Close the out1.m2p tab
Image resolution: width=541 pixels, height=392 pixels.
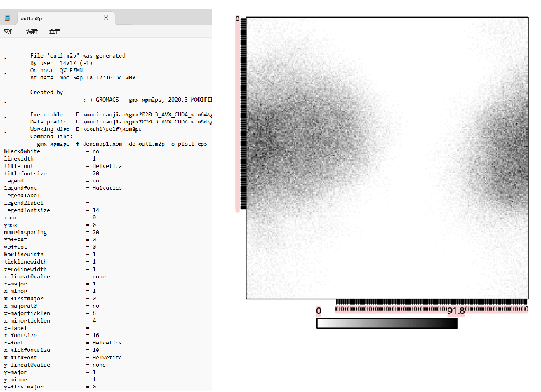[106, 18]
